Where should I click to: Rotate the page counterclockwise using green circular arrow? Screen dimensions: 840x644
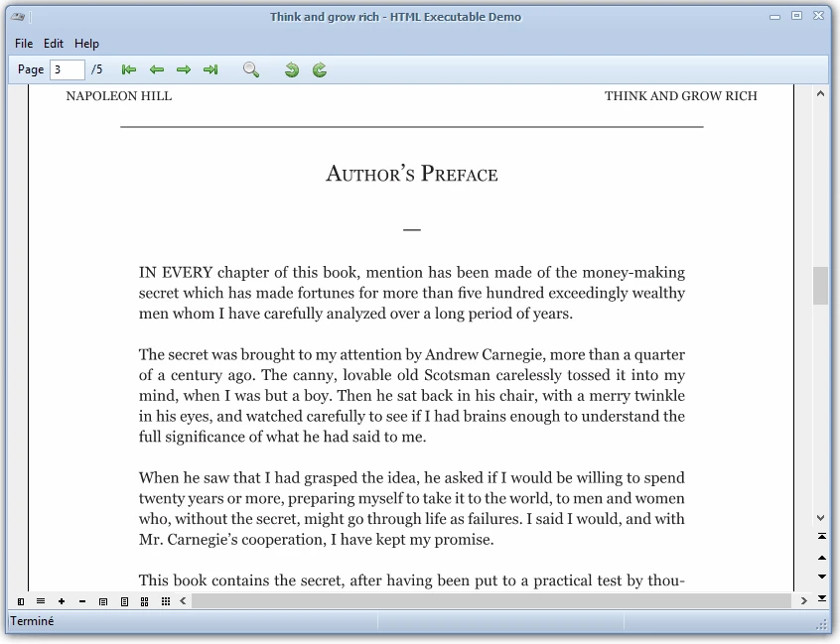pyautogui.click(x=290, y=69)
